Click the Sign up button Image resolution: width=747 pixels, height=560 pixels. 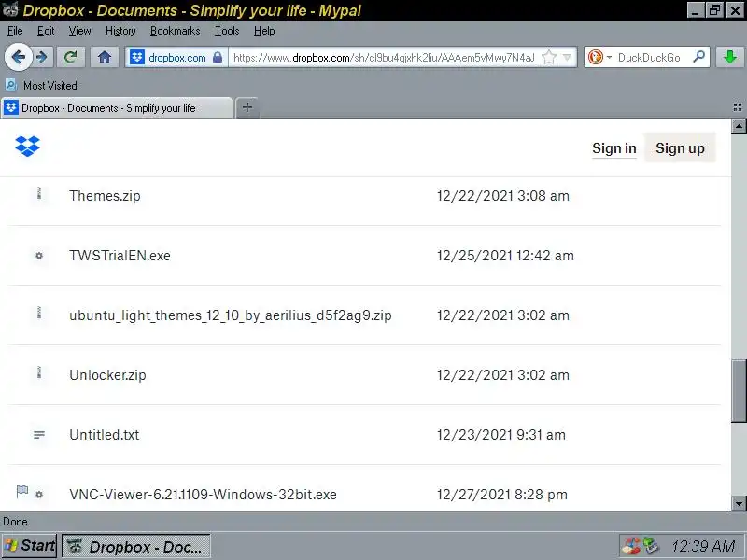click(x=680, y=148)
